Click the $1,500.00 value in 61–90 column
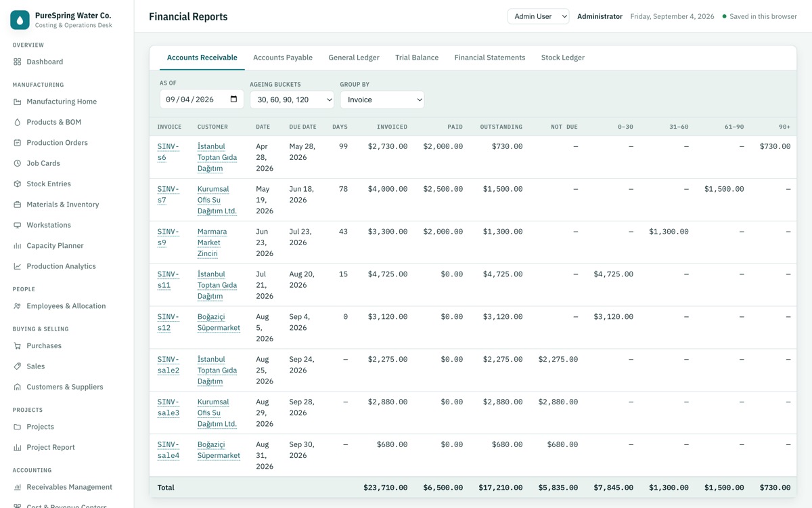The width and height of the screenshot is (812, 508). (724, 189)
